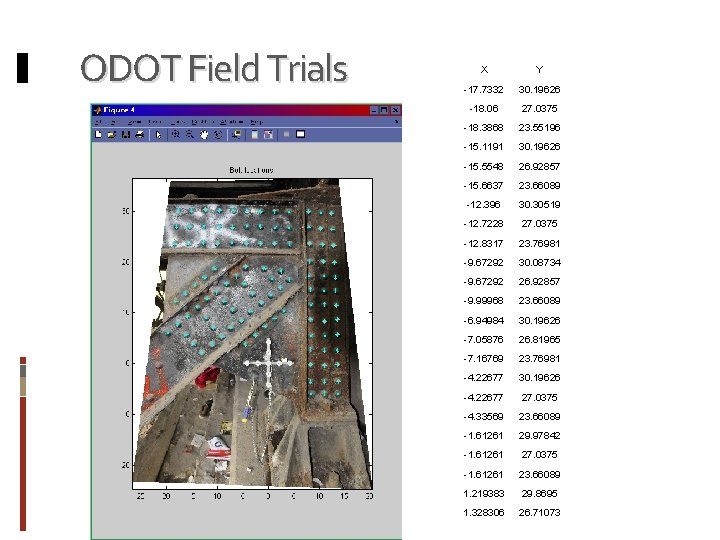This screenshot has width=720, height=540.
Task: Click the bridge gusset plate image
Action: (x=254, y=334)
